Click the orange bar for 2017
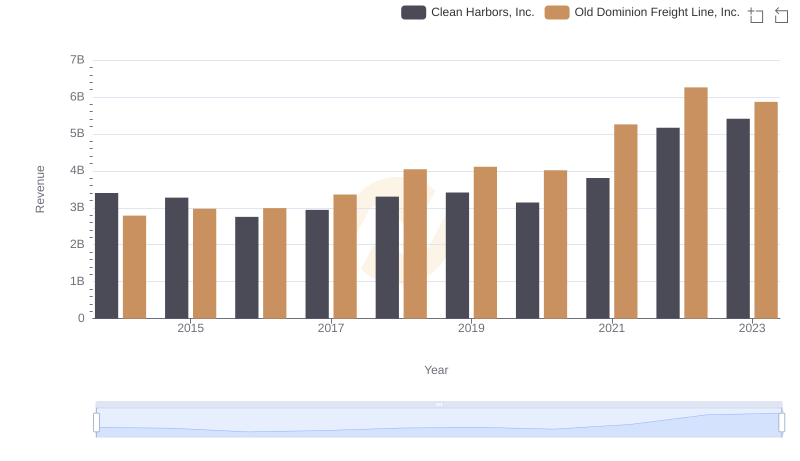The width and height of the screenshot is (800, 461). [345, 257]
